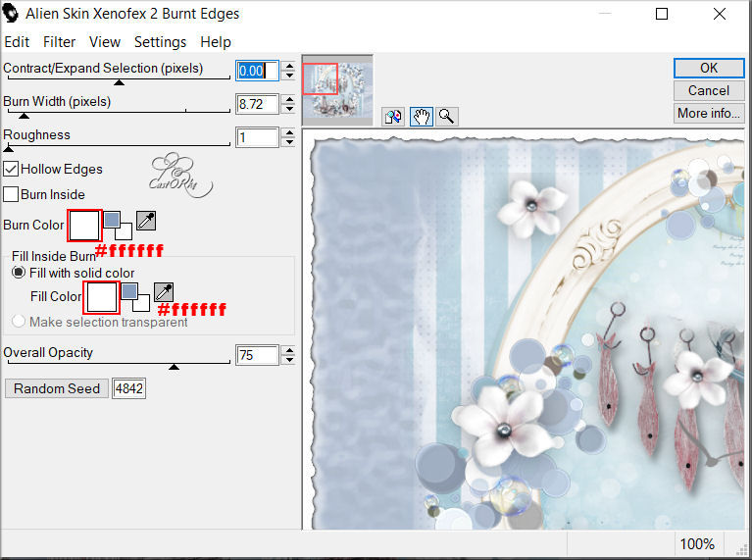The height and width of the screenshot is (560, 752).
Task: Pick Burn Color with the eyedropper
Action: [x=146, y=222]
